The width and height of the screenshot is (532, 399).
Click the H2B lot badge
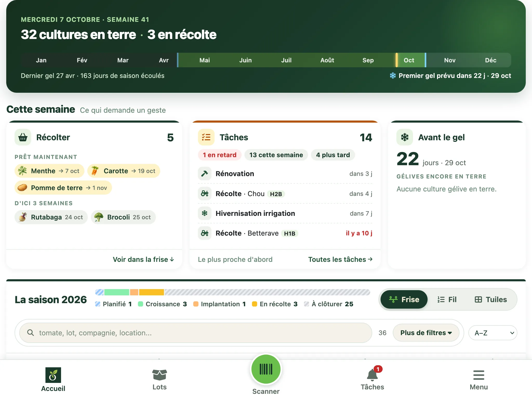pyautogui.click(x=276, y=194)
